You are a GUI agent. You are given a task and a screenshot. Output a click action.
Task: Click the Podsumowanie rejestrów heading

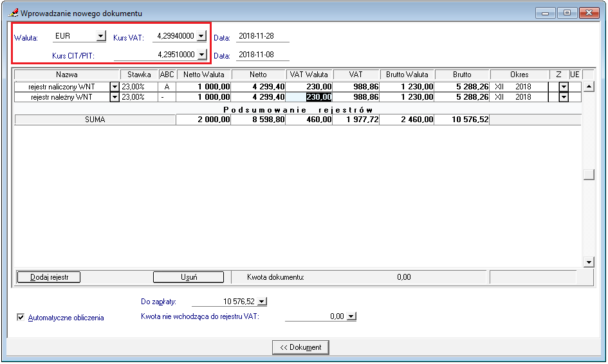pyautogui.click(x=298, y=110)
